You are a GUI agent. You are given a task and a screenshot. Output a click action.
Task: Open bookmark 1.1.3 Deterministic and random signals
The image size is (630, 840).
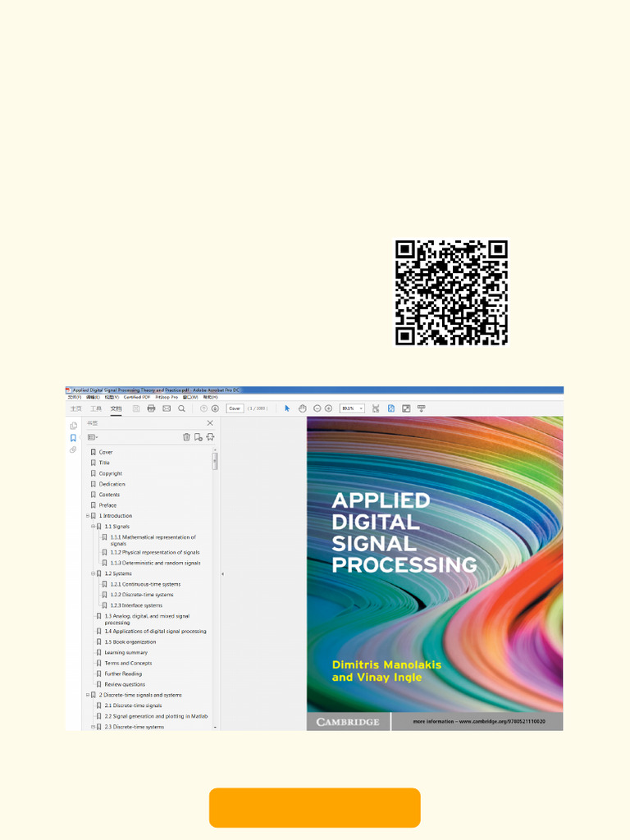pyautogui.click(x=155, y=563)
